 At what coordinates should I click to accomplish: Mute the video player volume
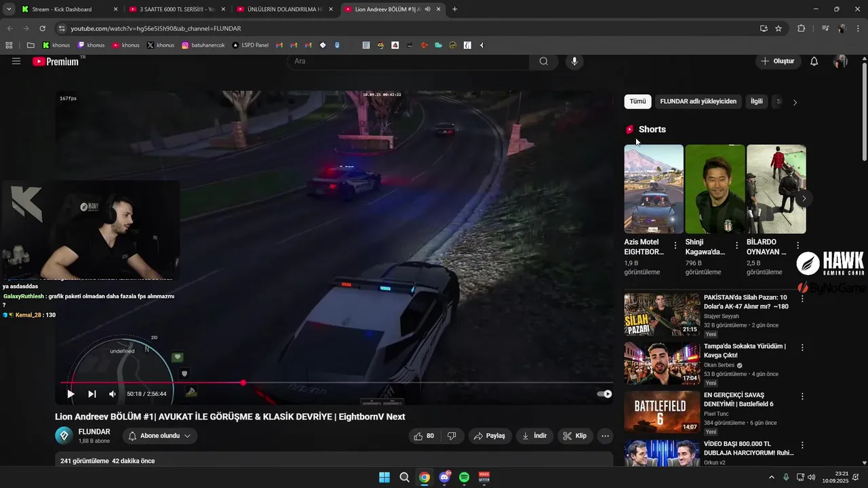point(113,394)
